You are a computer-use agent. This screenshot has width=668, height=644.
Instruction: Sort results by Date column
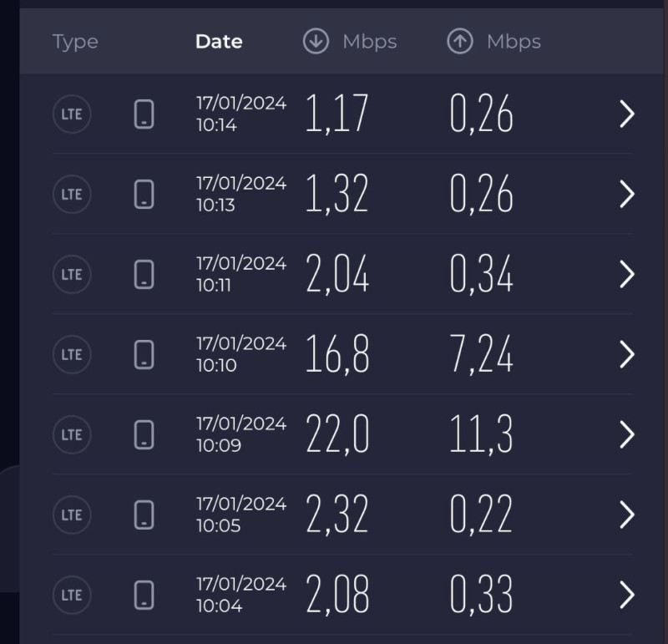[x=219, y=42]
